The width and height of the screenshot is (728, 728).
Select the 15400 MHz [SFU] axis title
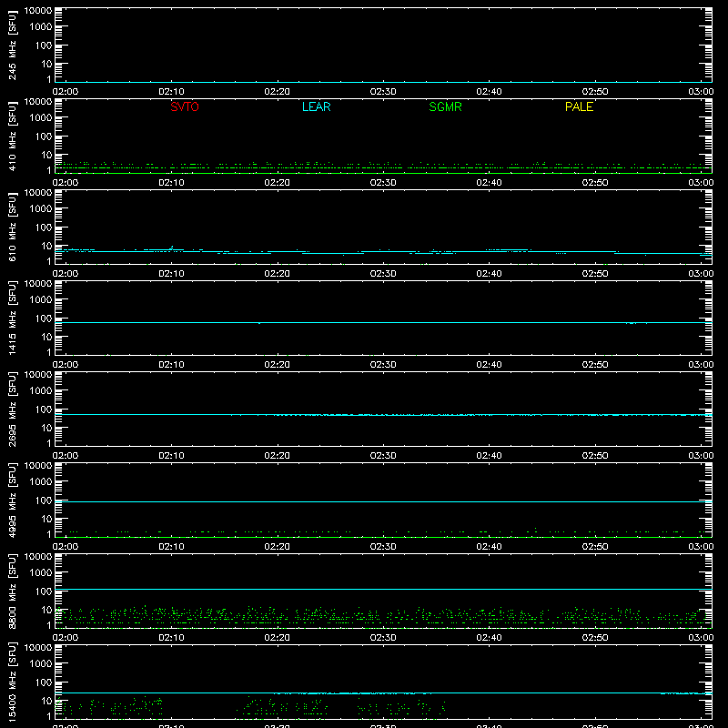click(x=12, y=682)
